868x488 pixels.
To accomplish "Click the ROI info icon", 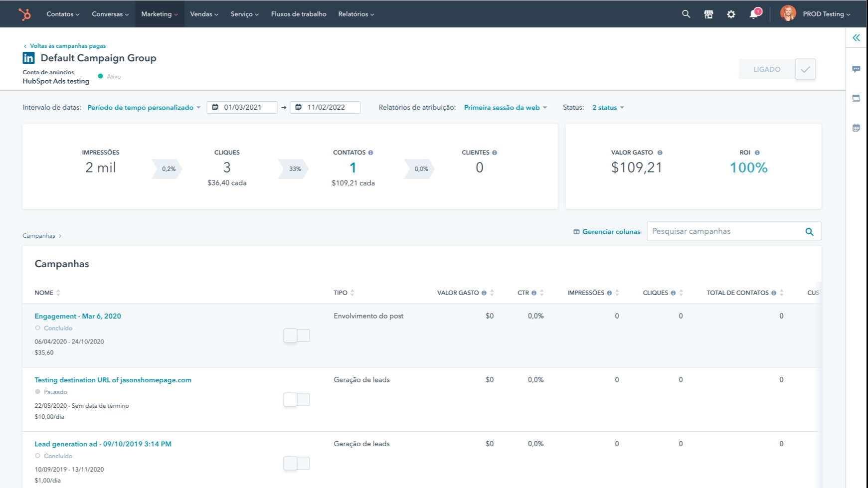I will point(757,153).
